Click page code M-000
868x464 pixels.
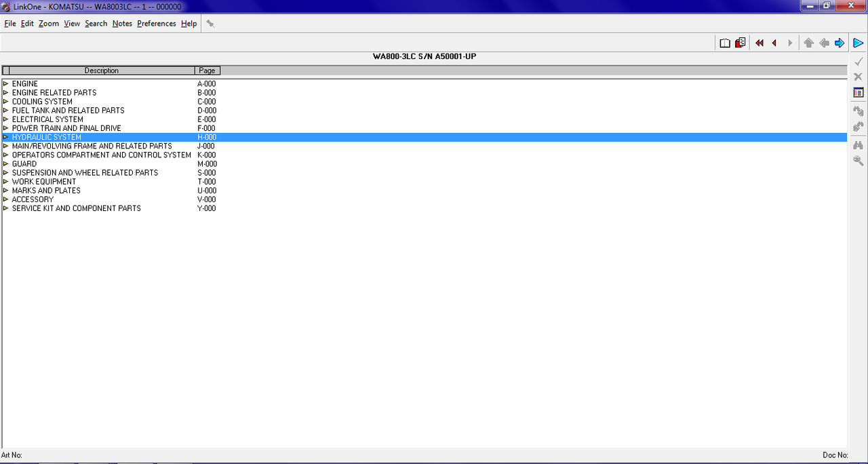coord(208,163)
